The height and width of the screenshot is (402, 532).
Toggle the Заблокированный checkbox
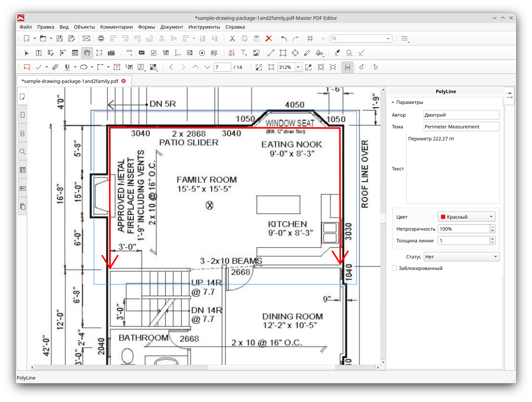(x=394, y=268)
